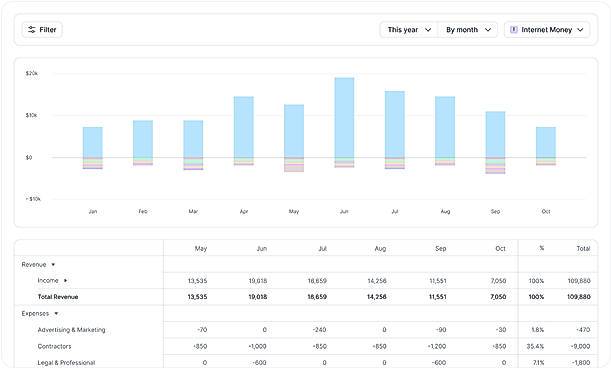This screenshot has width=611, height=368.
Task: Click Contractors total -9,000
Action: (x=580, y=346)
